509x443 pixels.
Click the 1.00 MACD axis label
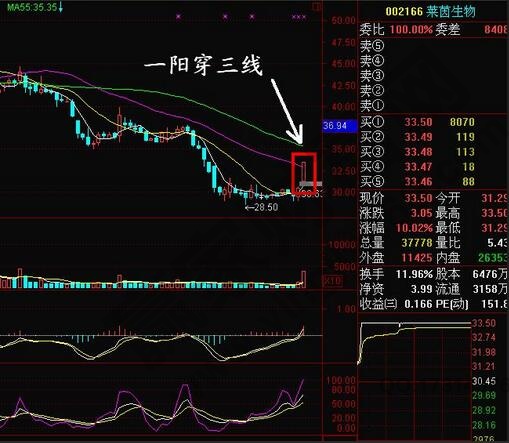(346, 309)
